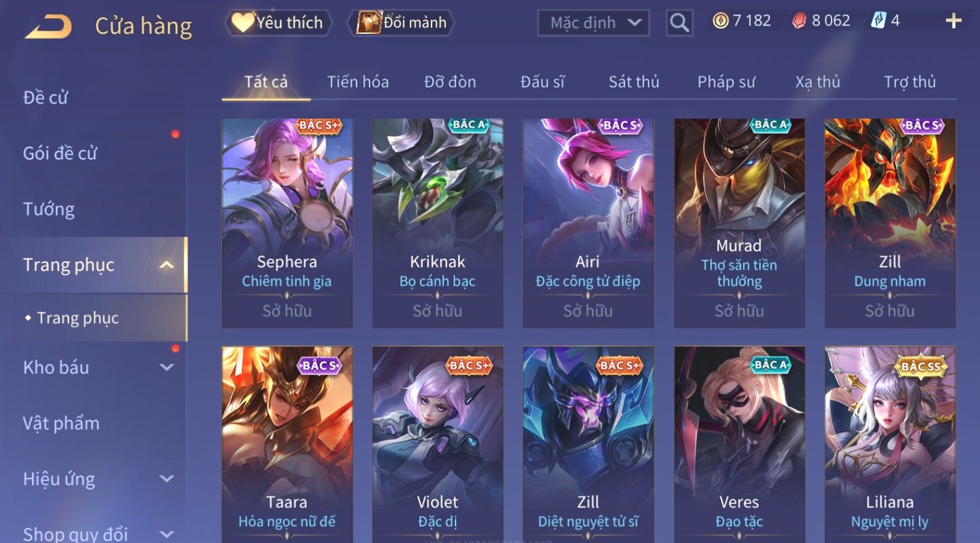Expand the Kho báu sidebar section
This screenshot has height=543, width=980.
click(x=167, y=367)
